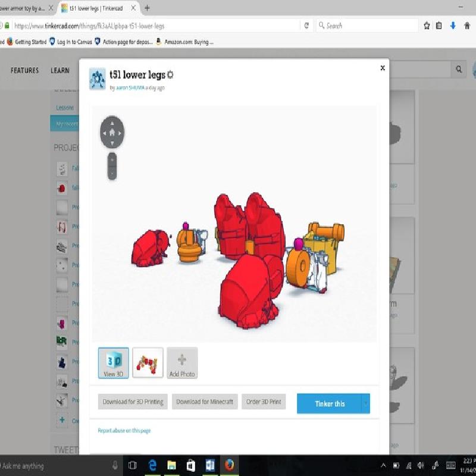Click the Tinker this button
Screen dimensions: 476x476
(x=330, y=404)
